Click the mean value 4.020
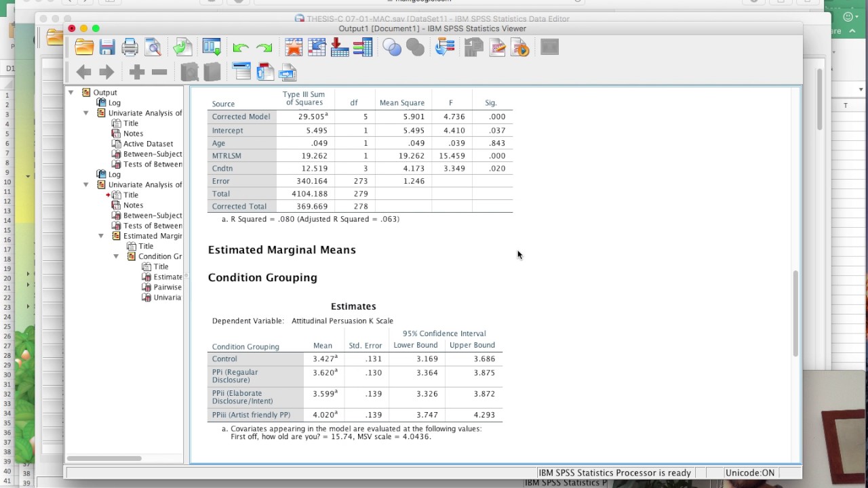 (324, 414)
